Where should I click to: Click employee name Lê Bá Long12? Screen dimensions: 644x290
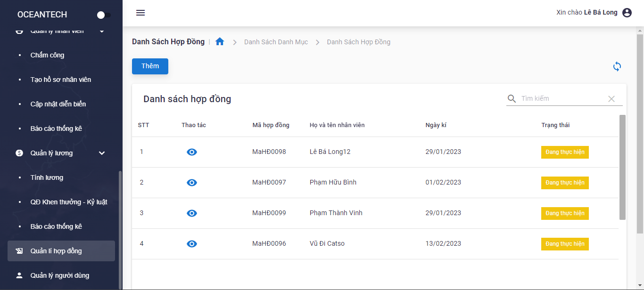[330, 152]
